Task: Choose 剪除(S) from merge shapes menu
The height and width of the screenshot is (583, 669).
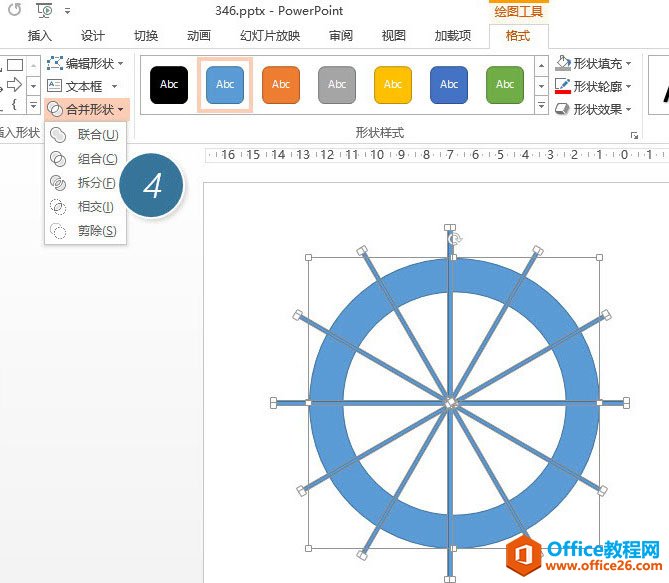Action: 85,231
